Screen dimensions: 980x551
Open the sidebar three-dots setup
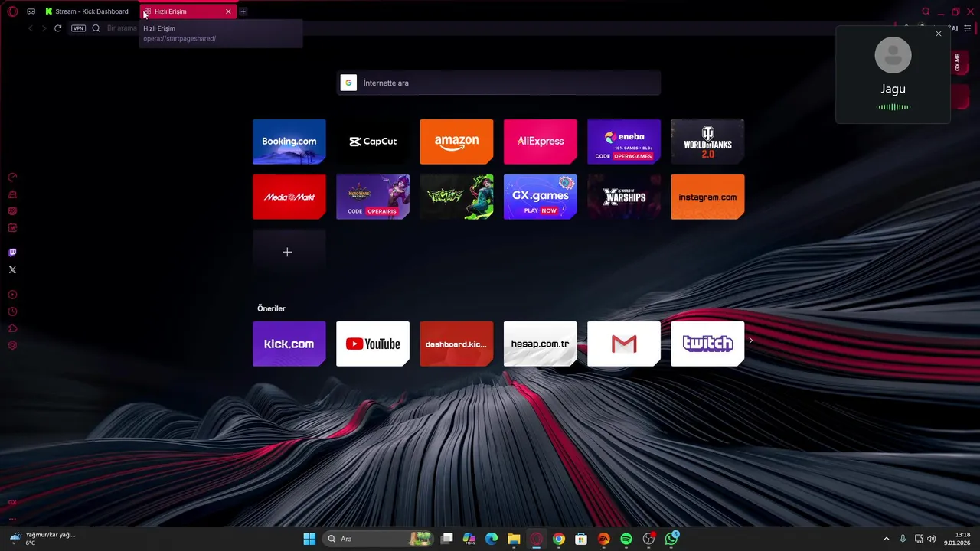(12, 518)
